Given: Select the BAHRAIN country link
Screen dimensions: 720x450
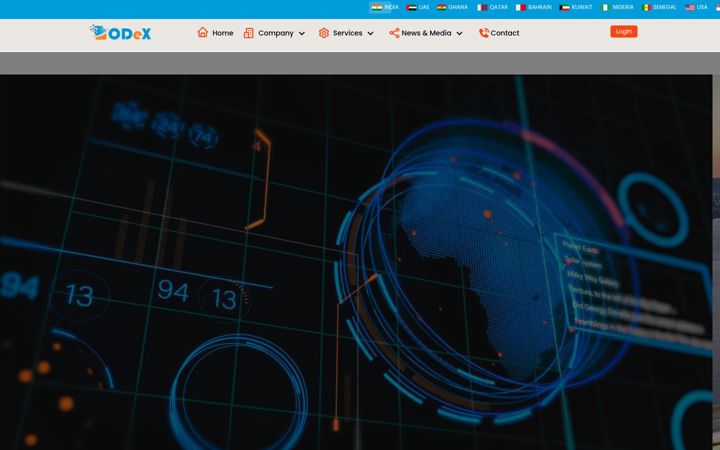Looking at the screenshot, I should 540,7.
